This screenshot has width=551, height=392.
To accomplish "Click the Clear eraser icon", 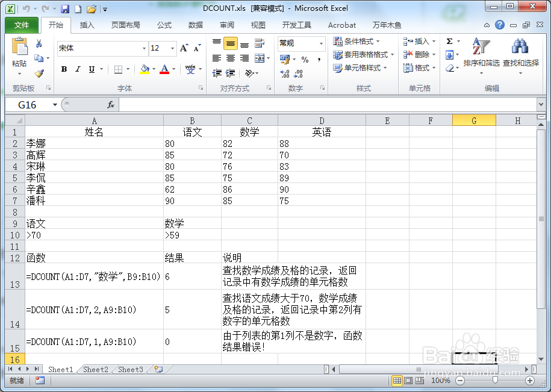I will [450, 68].
